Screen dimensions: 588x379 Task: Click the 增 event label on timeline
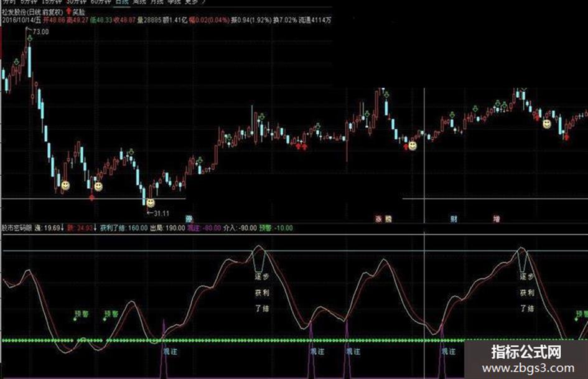497,219
